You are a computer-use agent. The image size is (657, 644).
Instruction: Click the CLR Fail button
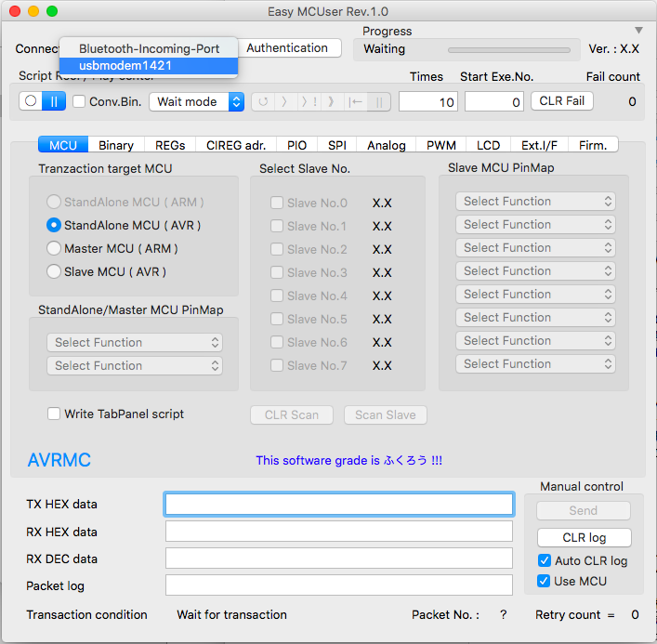(x=562, y=101)
